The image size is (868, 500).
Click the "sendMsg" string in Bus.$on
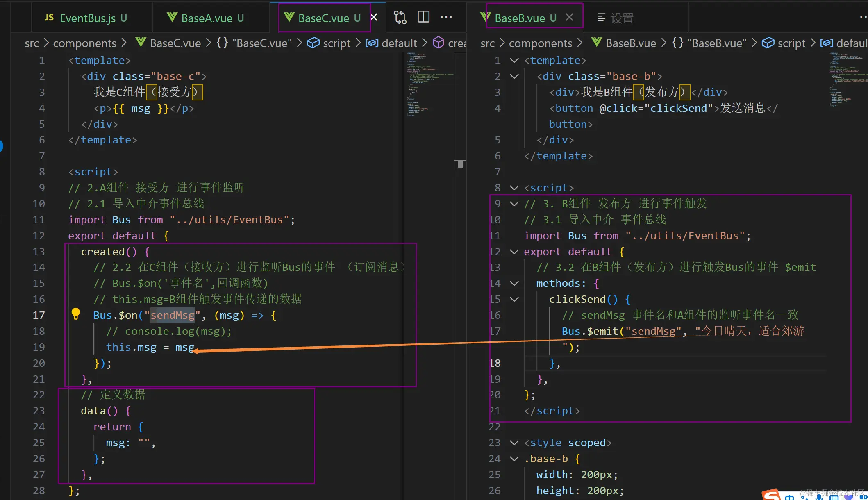[172, 315]
